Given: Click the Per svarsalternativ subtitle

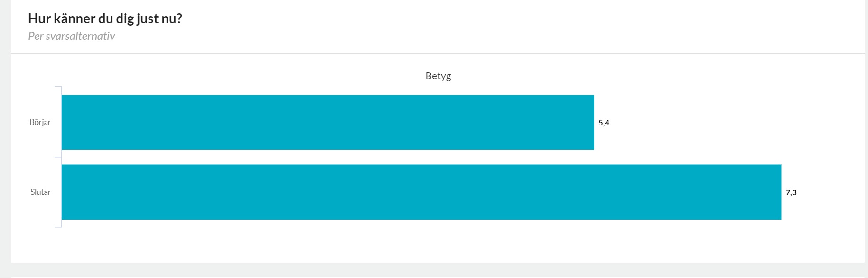Looking at the screenshot, I should 71,36.
